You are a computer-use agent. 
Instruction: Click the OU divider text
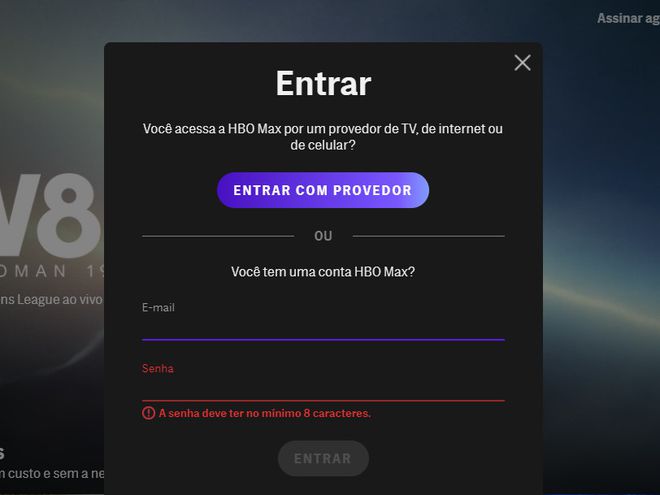(x=323, y=236)
